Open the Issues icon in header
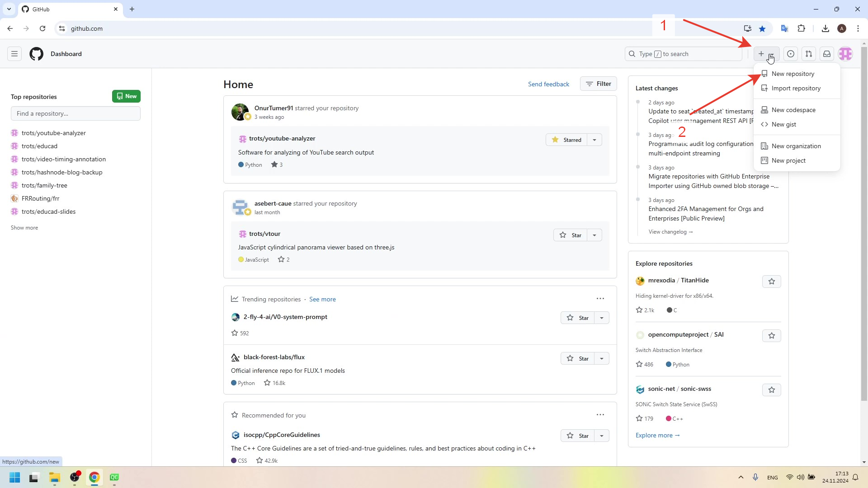The width and height of the screenshot is (868, 488). [791, 54]
